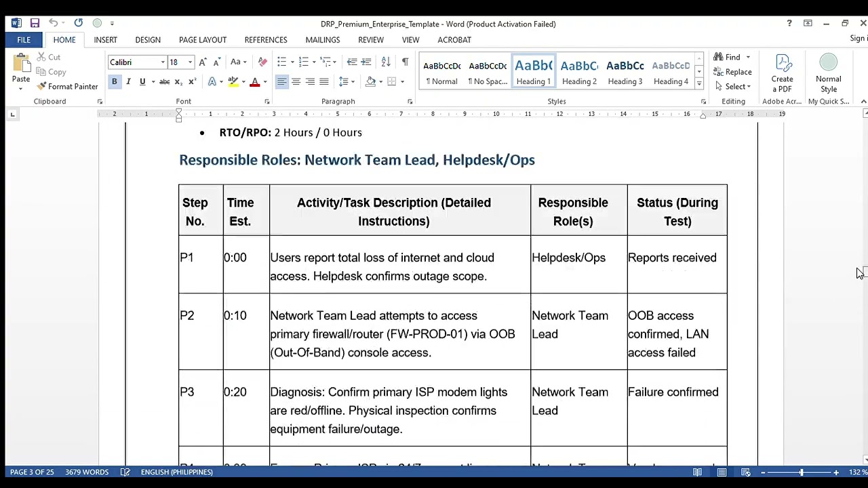Screen dimensions: 868x488
Task: Open the Borders dropdown arrow
Action: 402,82
